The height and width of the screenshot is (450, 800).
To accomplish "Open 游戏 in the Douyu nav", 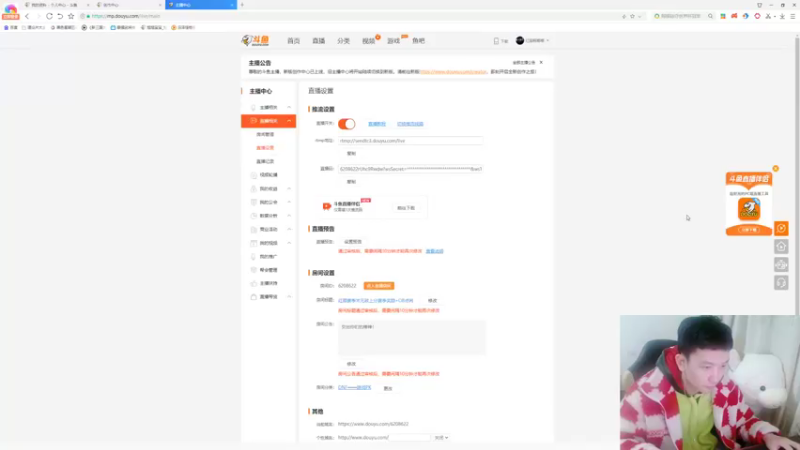I will point(393,41).
